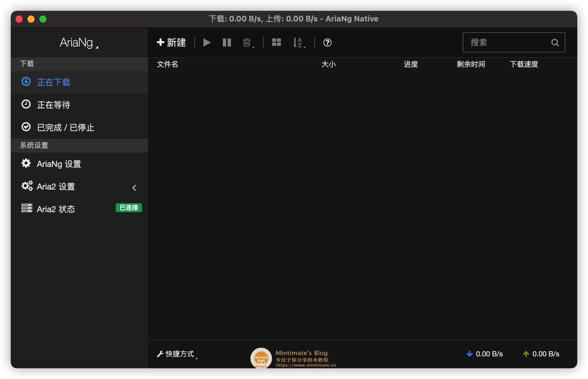Image resolution: width=588 pixels, height=379 pixels.
Task: Click the download arrow icon beside 正在下载
Action: (x=26, y=82)
